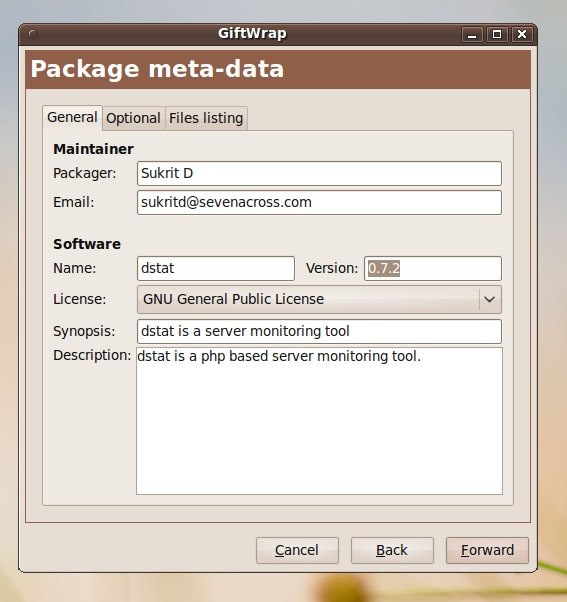Proceed with the Forward button
The height and width of the screenshot is (602, 567).
point(487,550)
